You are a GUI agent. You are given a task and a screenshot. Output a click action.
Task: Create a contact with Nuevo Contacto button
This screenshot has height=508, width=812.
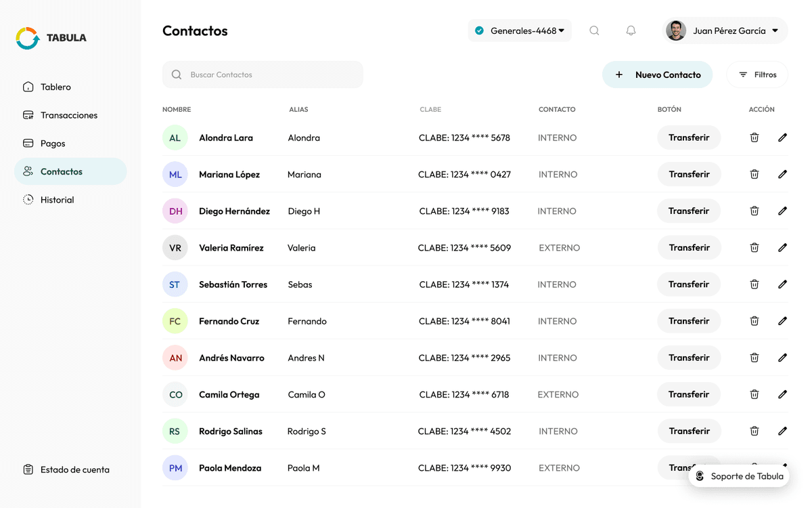[x=657, y=75]
